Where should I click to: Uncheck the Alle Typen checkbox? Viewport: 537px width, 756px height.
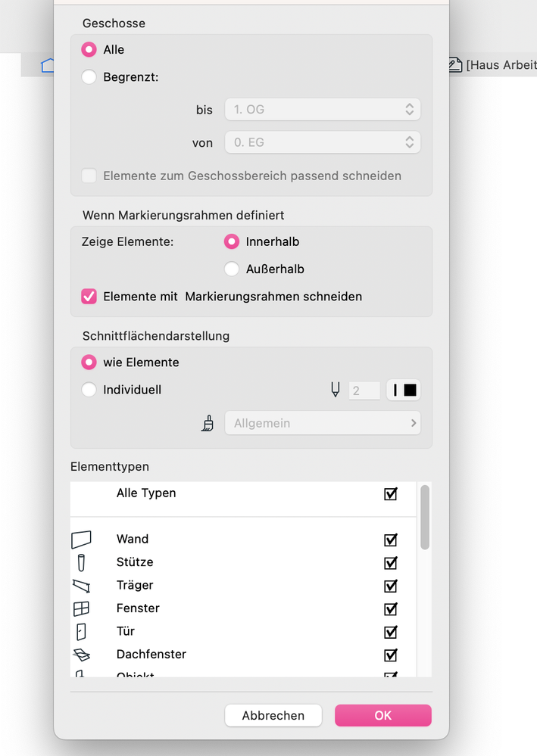pyautogui.click(x=391, y=493)
